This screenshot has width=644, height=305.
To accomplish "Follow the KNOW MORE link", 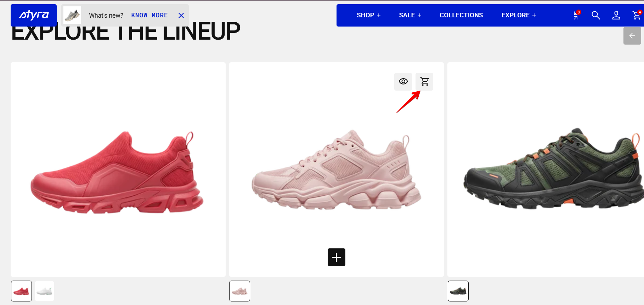I will coord(149,15).
